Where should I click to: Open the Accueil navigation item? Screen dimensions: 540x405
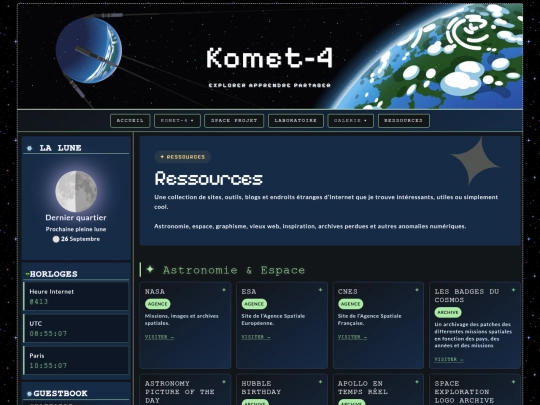pyautogui.click(x=130, y=121)
